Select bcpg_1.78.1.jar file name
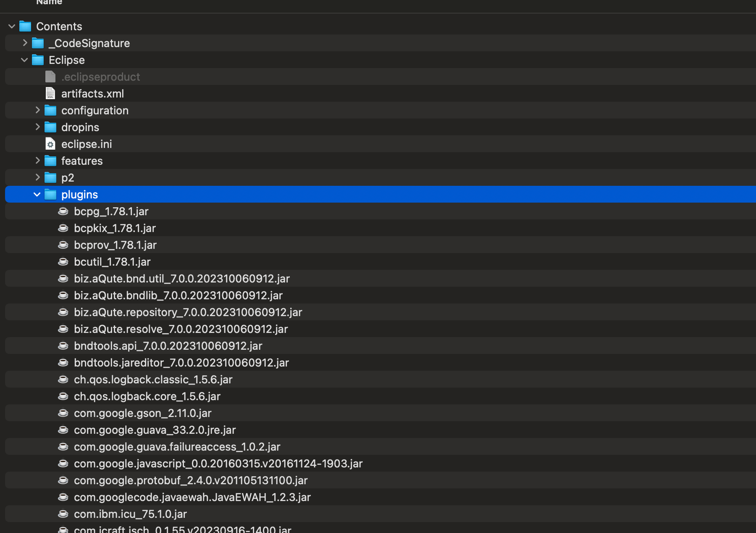 (x=111, y=211)
